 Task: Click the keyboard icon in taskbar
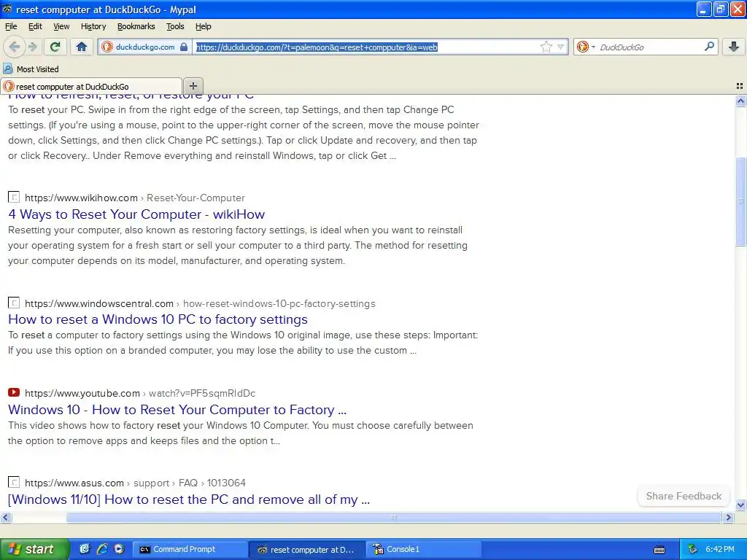659,550
